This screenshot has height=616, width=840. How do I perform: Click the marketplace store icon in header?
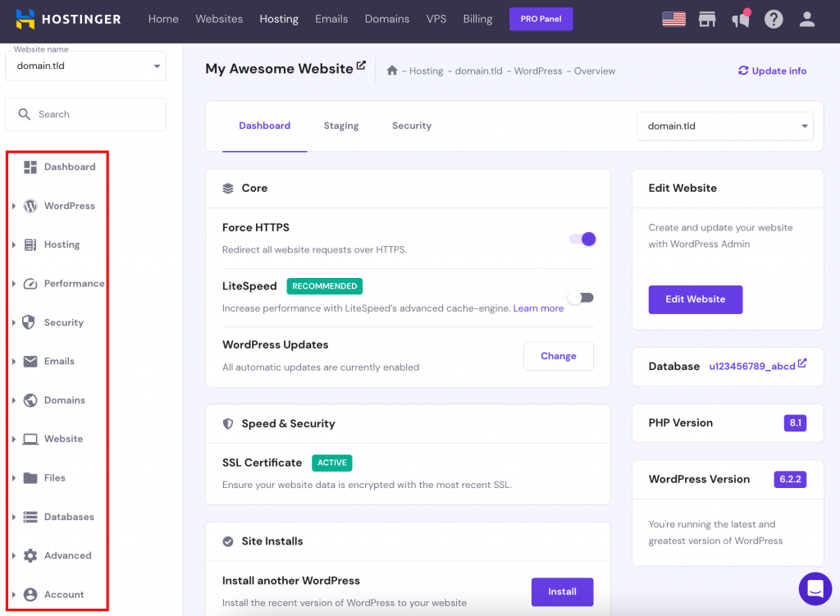coord(707,19)
